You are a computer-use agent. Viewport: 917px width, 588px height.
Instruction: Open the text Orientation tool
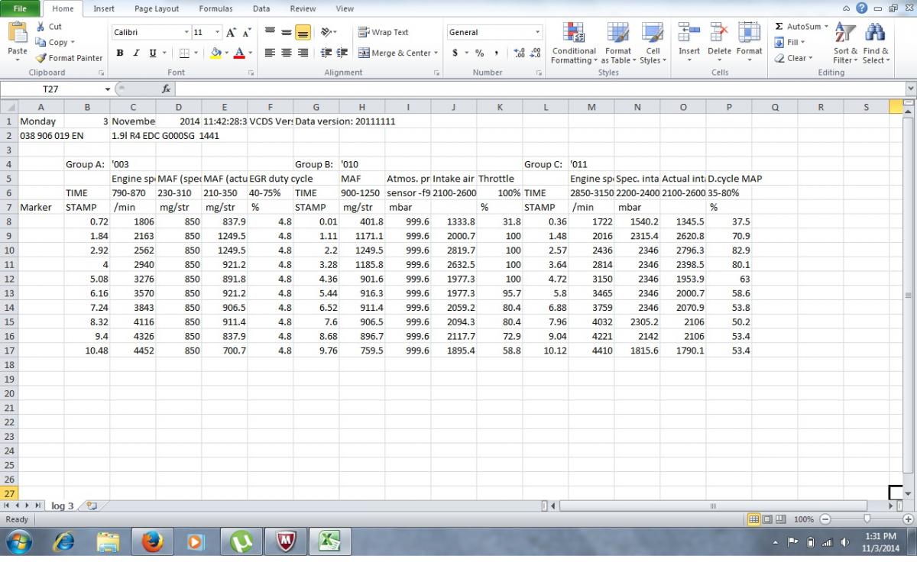pyautogui.click(x=329, y=33)
